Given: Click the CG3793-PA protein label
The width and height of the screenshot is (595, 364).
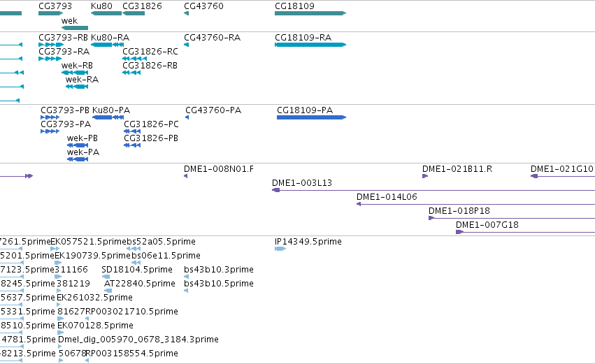Looking at the screenshot, I should point(66,124).
